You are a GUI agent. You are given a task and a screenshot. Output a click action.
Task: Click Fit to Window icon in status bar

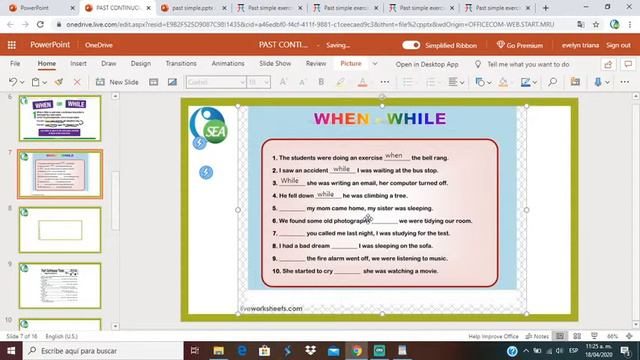pyautogui.click(x=629, y=336)
